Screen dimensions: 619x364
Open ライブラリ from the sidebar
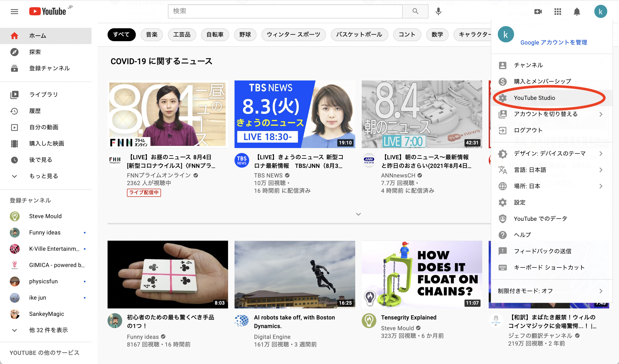tap(43, 94)
